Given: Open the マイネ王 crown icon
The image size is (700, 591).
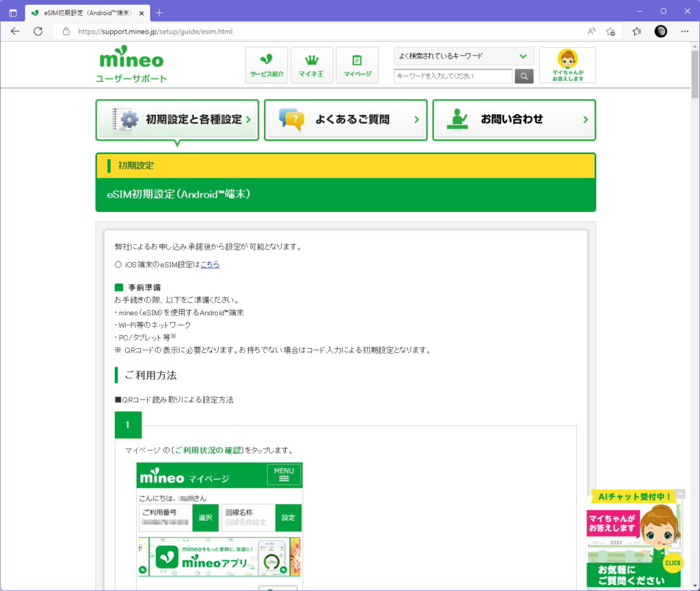Looking at the screenshot, I should point(312,65).
